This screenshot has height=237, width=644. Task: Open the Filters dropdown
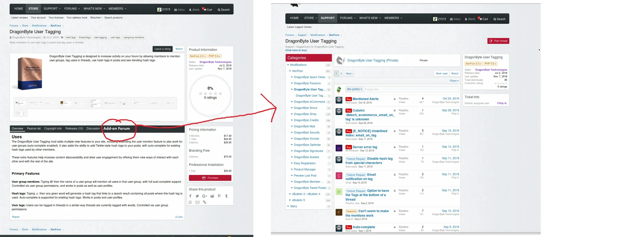point(454,81)
